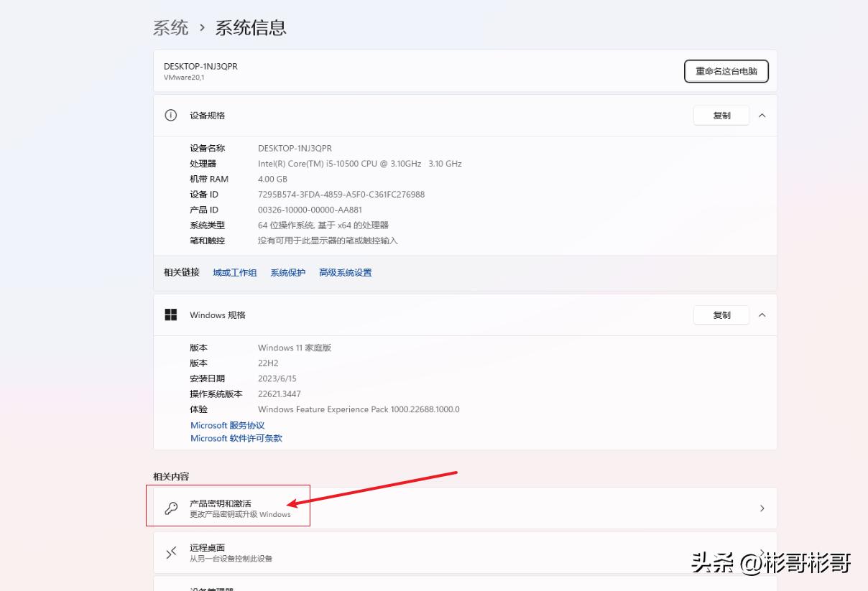This screenshot has width=868, height=591.
Task: Select the processor value Intel(R) Core(TM) i5-10500
Action: click(x=359, y=164)
